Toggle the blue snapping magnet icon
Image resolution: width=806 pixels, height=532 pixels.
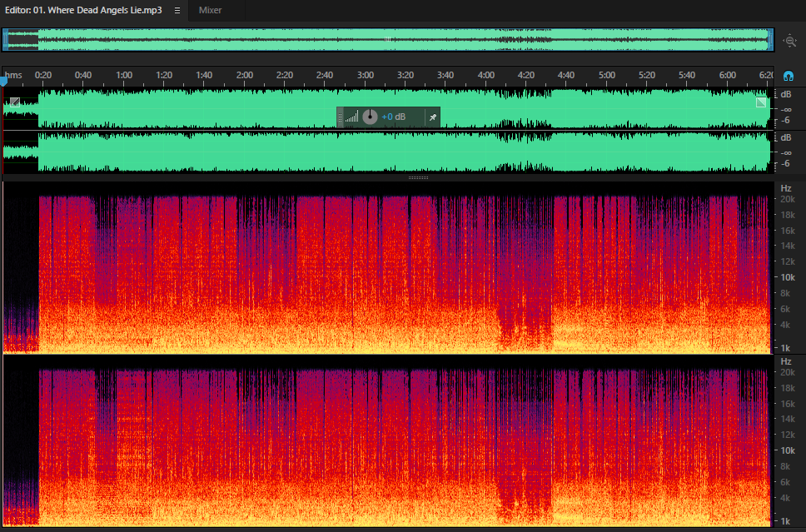(x=789, y=76)
